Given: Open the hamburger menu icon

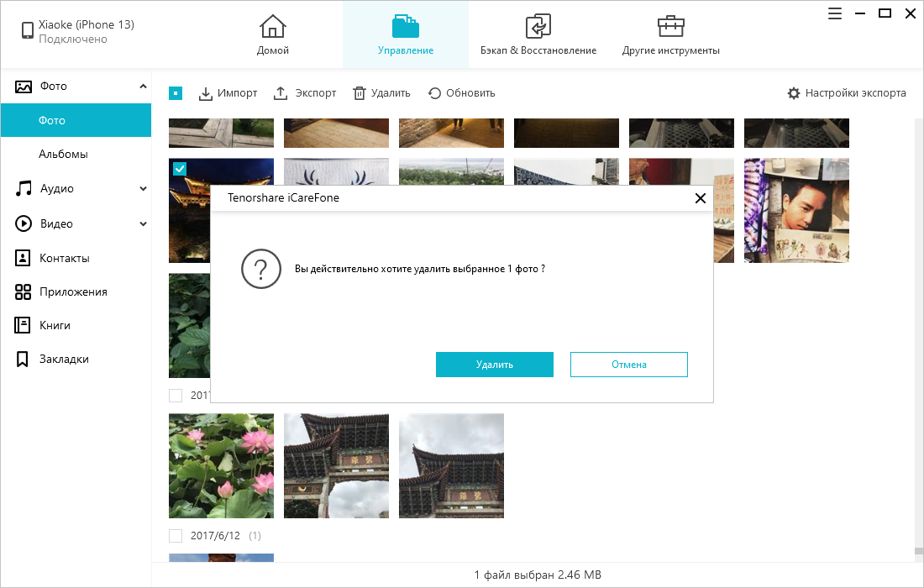Looking at the screenshot, I should point(834,13).
